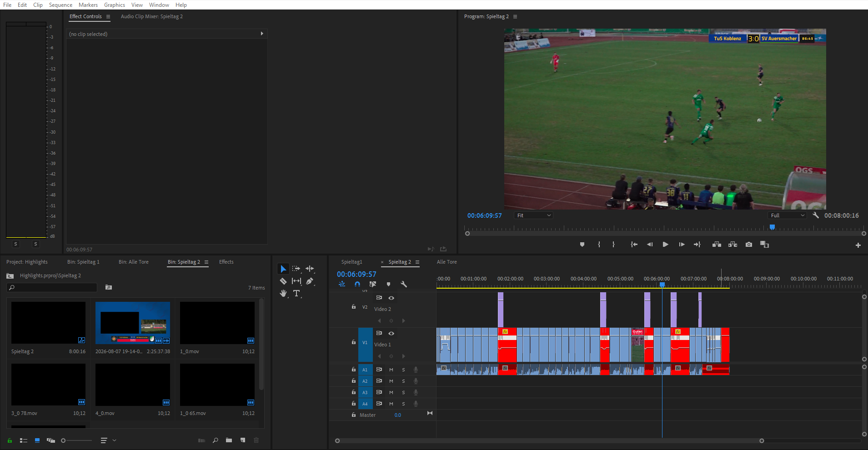868x450 pixels.
Task: Open Program: Spieltag 2 panel menu
Action: click(x=515, y=16)
